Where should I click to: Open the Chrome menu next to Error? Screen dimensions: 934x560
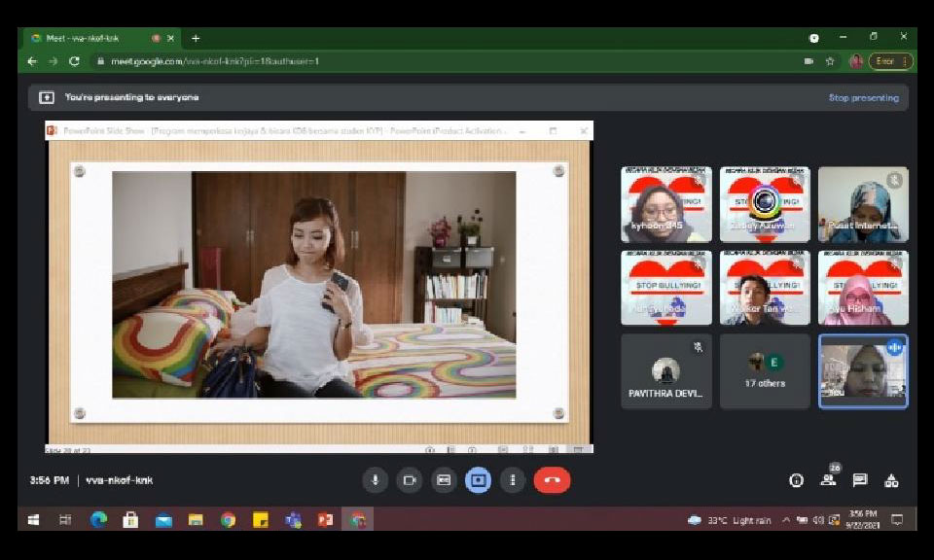point(906,61)
